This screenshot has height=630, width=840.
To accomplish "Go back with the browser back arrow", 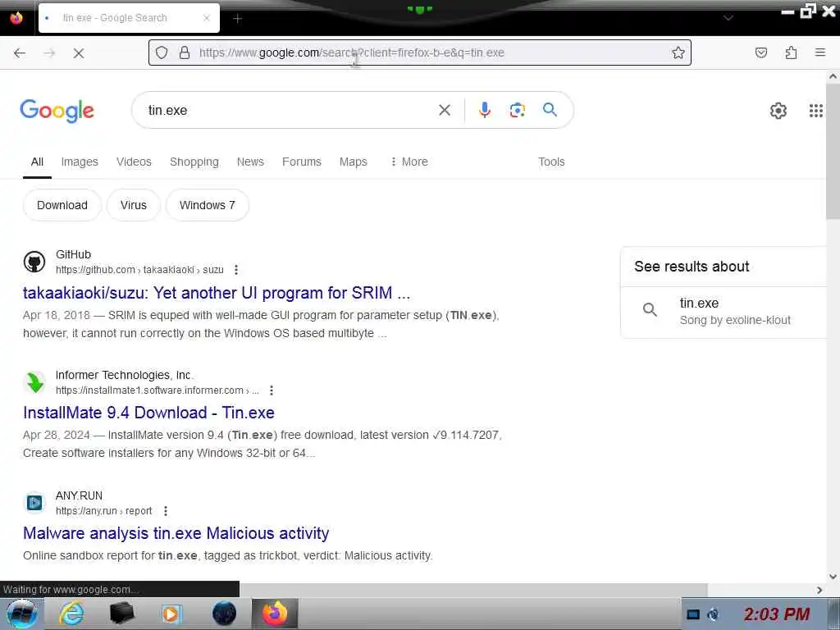I will point(20,52).
